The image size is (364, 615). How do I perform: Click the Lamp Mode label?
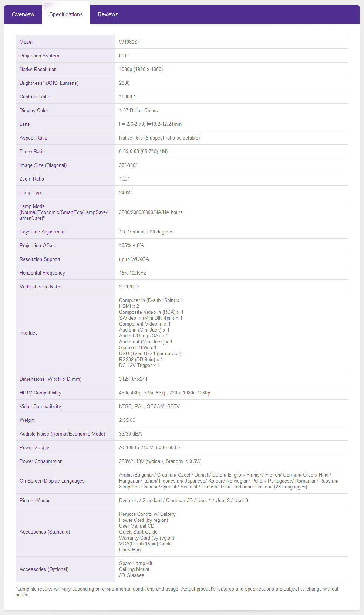(x=65, y=212)
